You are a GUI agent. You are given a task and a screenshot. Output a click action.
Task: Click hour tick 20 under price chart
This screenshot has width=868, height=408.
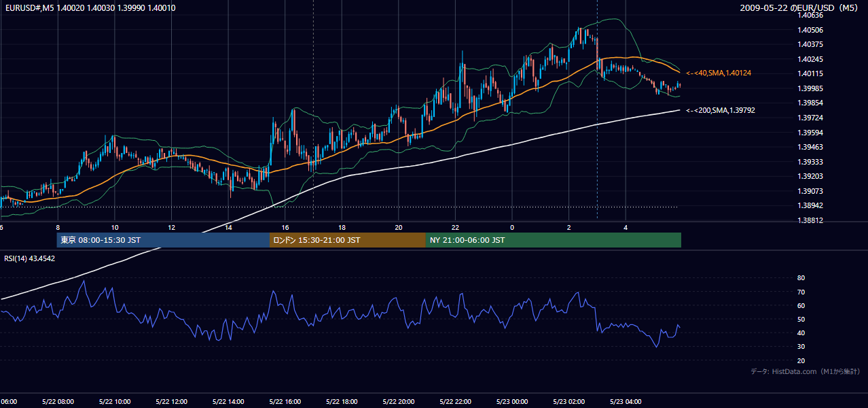pos(399,227)
